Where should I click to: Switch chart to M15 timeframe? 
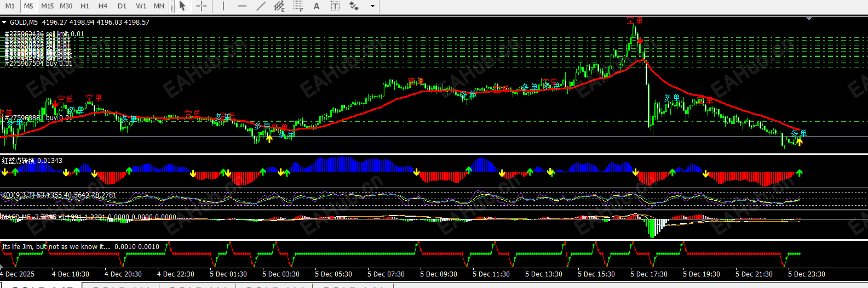point(47,6)
